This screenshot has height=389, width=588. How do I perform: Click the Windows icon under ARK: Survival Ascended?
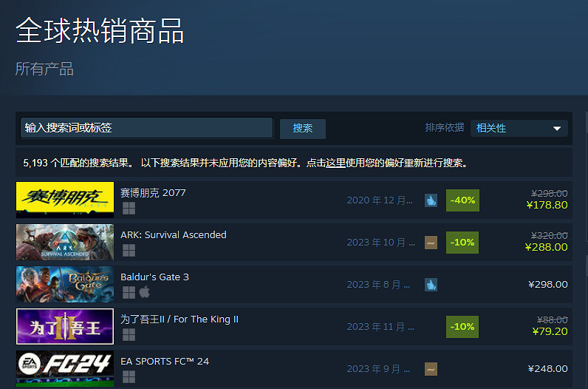tap(129, 251)
